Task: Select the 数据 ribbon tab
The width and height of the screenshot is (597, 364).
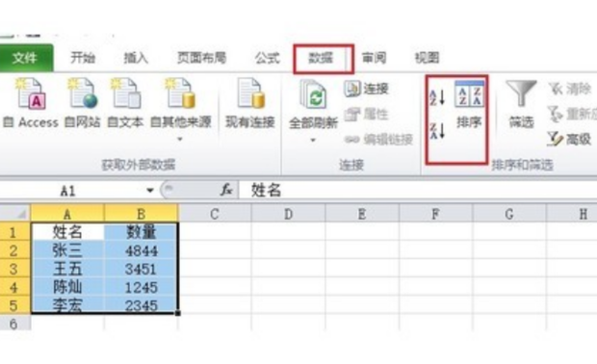Action: 321,58
